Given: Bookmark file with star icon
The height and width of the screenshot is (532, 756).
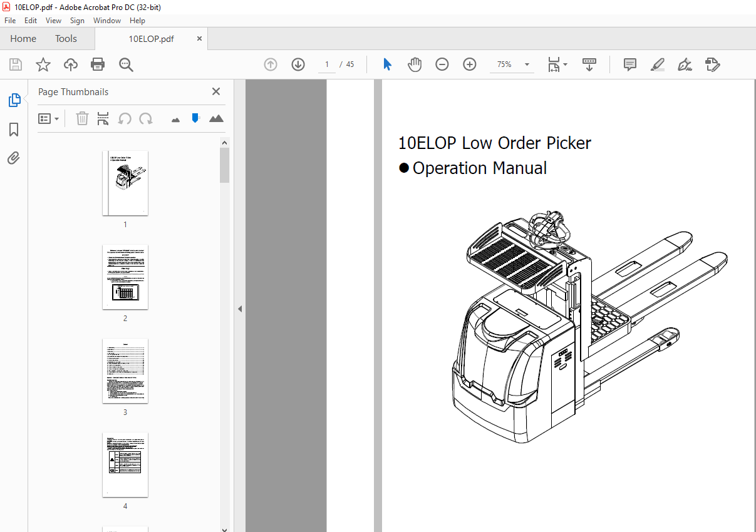Looking at the screenshot, I should point(43,64).
